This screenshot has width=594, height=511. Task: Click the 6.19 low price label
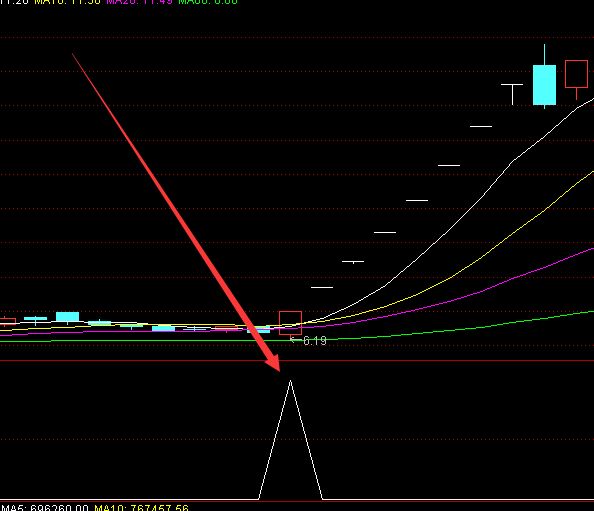314,341
